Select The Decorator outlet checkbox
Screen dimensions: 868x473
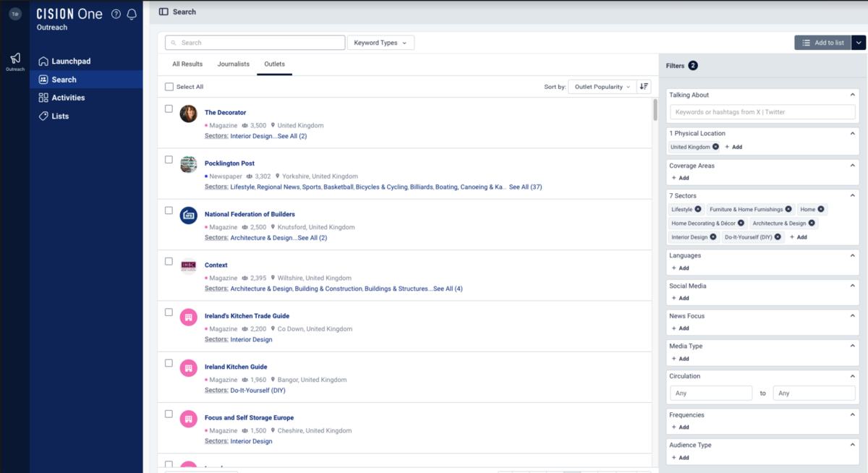(x=169, y=109)
